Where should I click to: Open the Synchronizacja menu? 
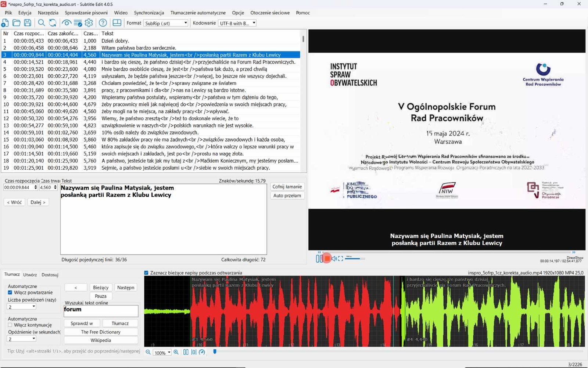(149, 13)
